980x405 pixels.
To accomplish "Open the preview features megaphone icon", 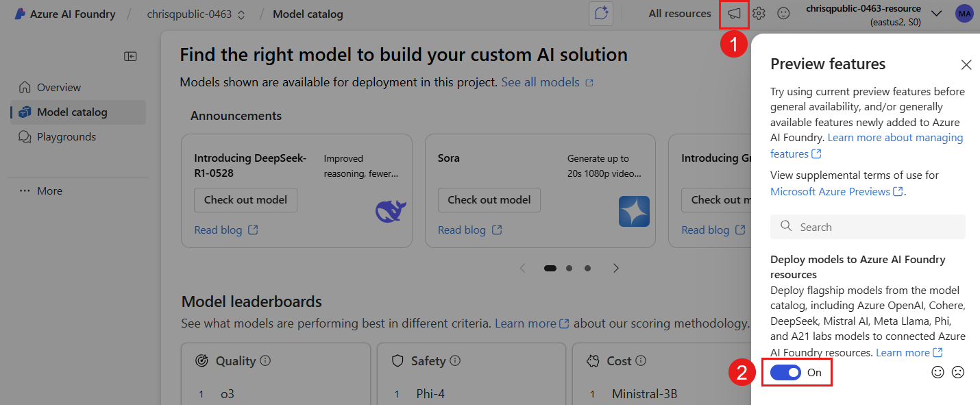I will pos(734,14).
